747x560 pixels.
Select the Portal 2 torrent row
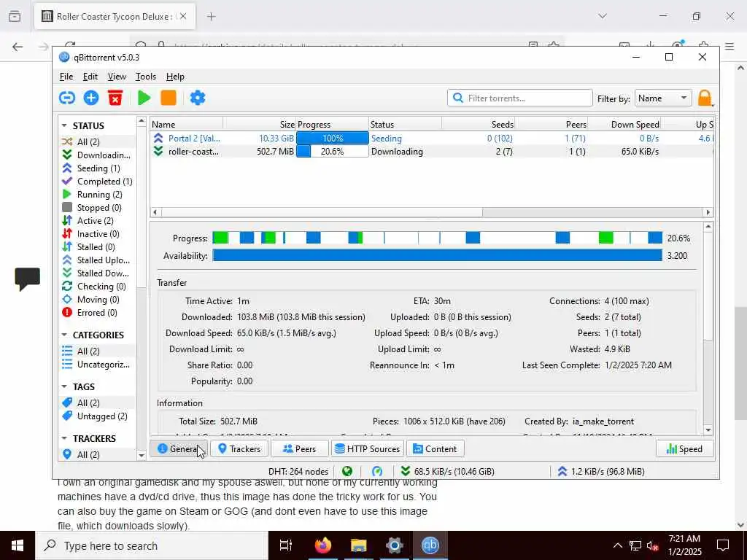click(432, 138)
